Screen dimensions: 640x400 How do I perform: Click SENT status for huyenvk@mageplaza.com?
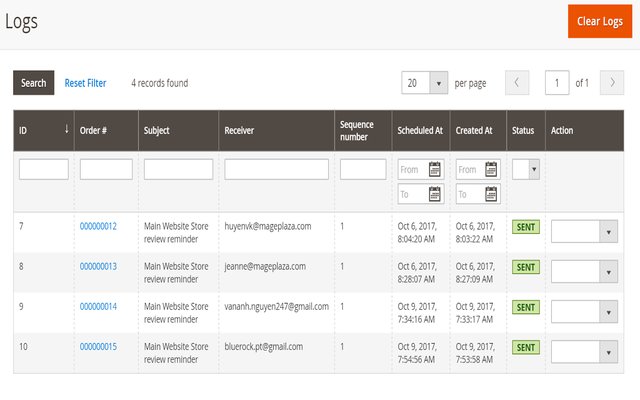tap(526, 227)
